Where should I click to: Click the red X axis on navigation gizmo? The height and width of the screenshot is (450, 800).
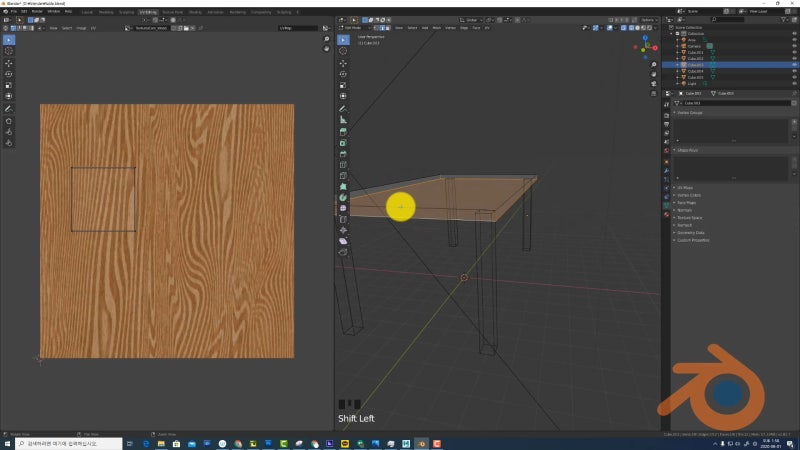(655, 48)
